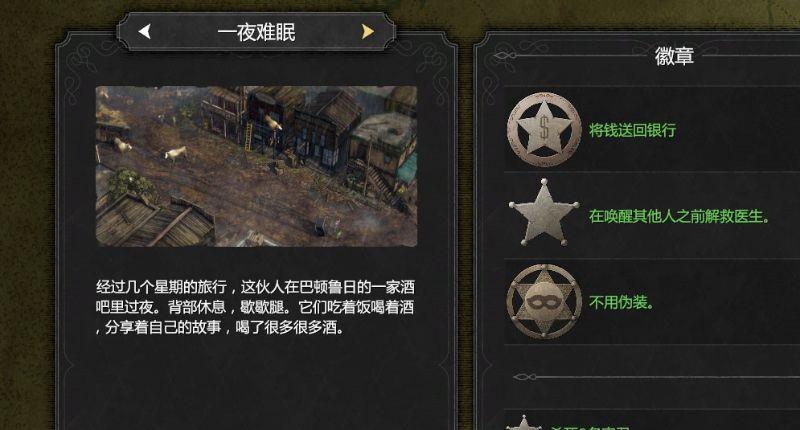Click the white horse in the preview image
The width and height of the screenshot is (800, 430).
coord(176,153)
